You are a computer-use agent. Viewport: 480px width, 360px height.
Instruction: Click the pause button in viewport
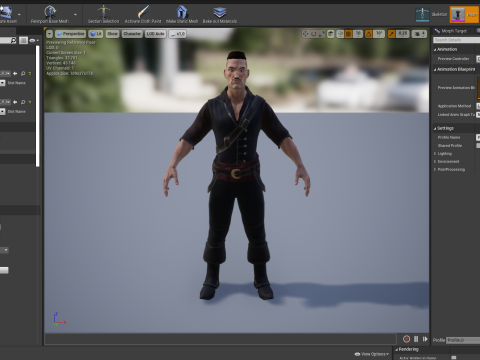coord(416,339)
